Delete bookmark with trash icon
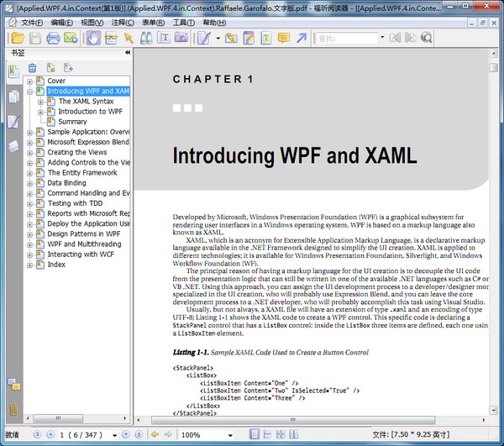 (32, 68)
